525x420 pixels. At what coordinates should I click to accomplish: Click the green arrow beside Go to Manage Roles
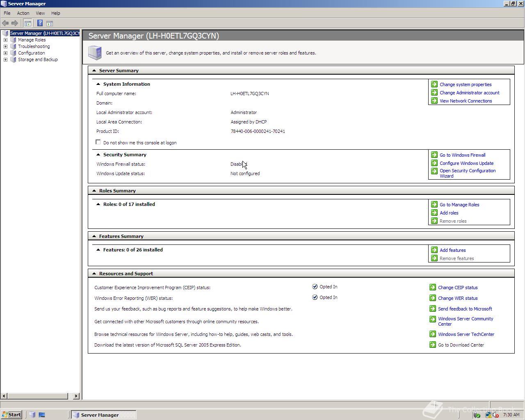(x=434, y=204)
